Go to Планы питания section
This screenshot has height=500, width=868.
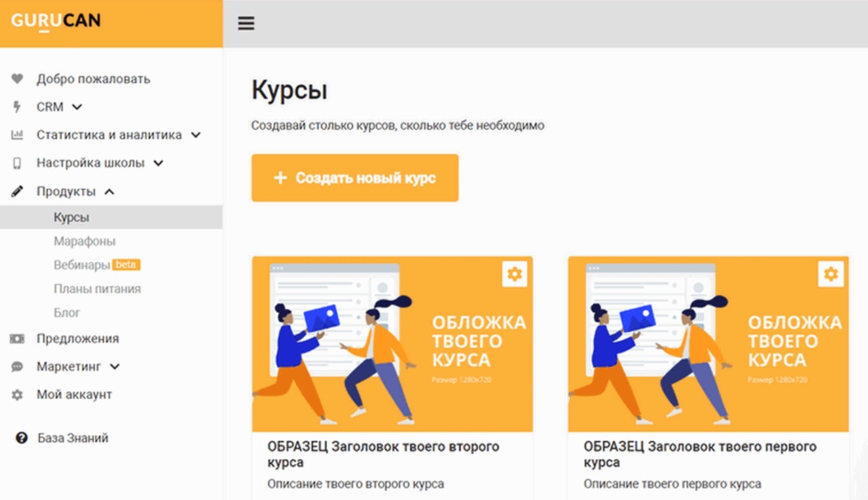97,289
